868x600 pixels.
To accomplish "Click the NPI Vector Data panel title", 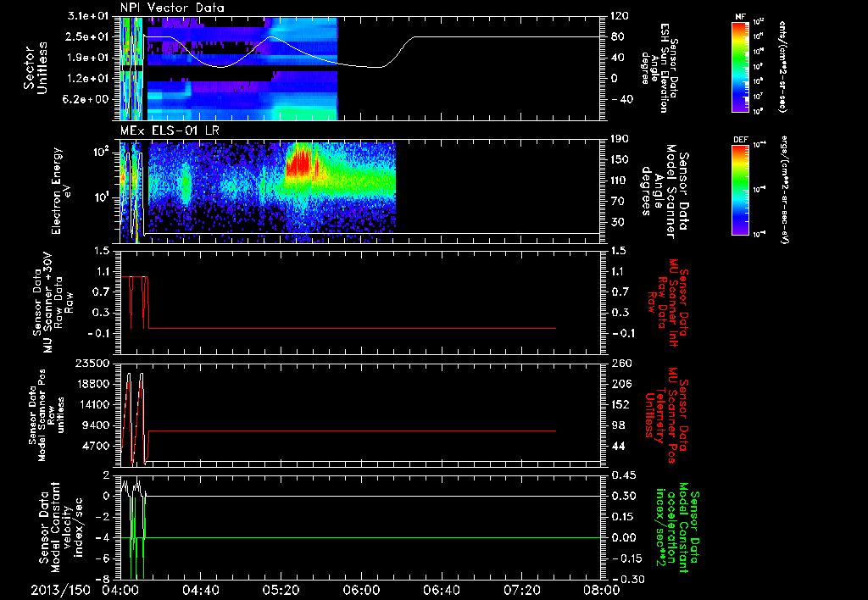I will (x=172, y=8).
